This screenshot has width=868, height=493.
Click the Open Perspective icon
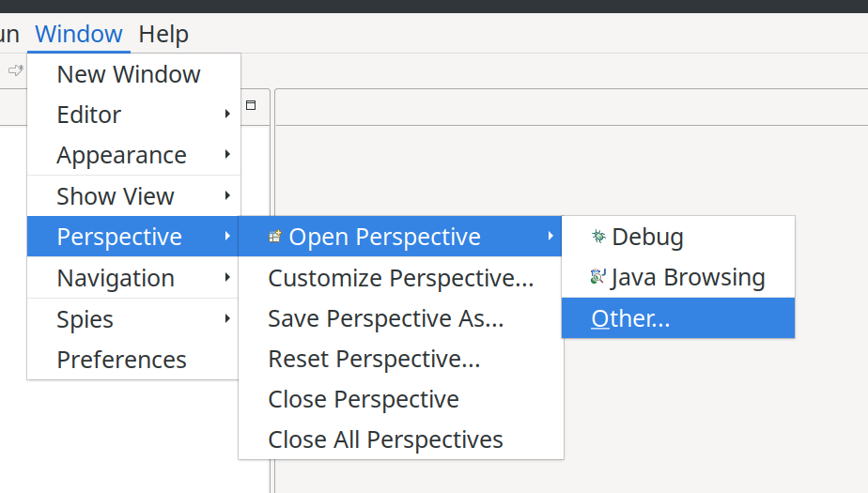tap(275, 237)
